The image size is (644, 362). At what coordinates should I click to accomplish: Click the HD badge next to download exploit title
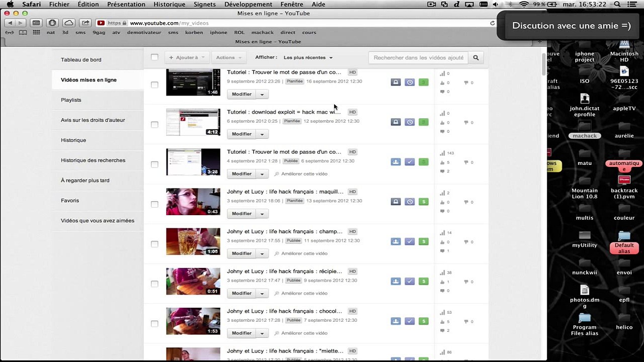[352, 112]
